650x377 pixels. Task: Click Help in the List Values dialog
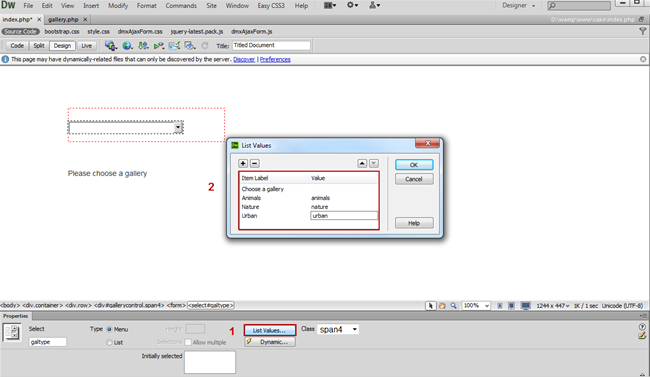414,223
